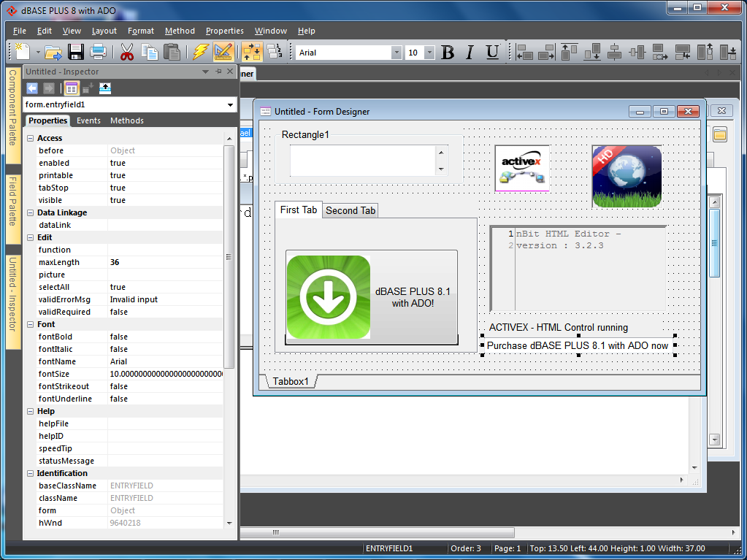Cut selection with the scissors icon
This screenshot has width=747, height=560.
127,52
